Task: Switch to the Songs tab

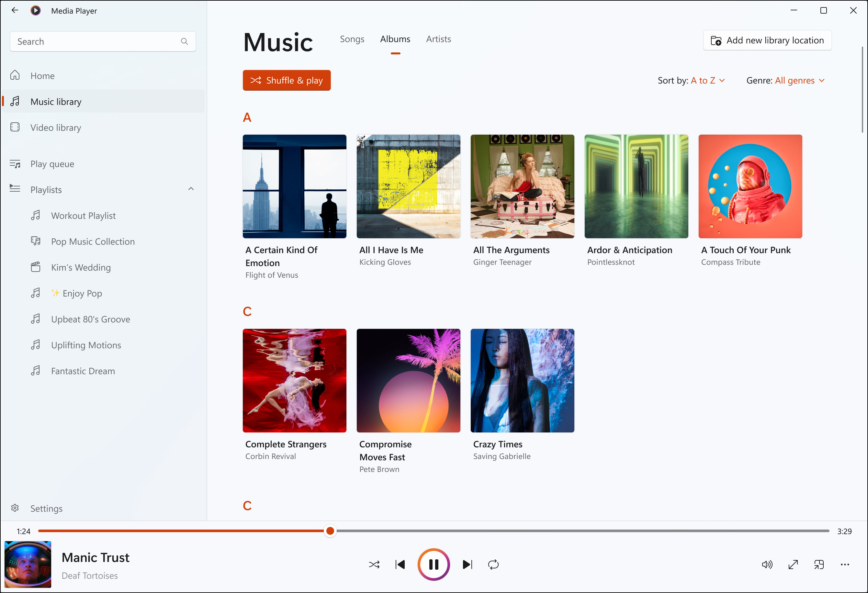Action: 352,39
